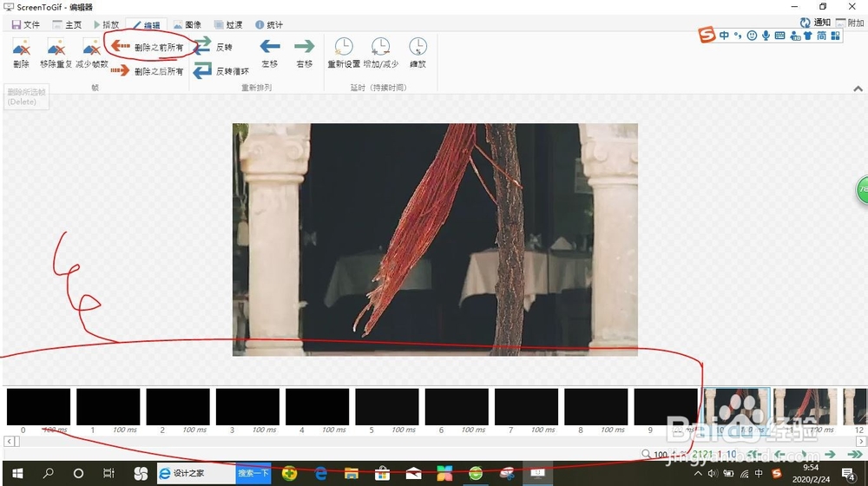
Task: Open the 主页 tab
Action: (x=67, y=24)
